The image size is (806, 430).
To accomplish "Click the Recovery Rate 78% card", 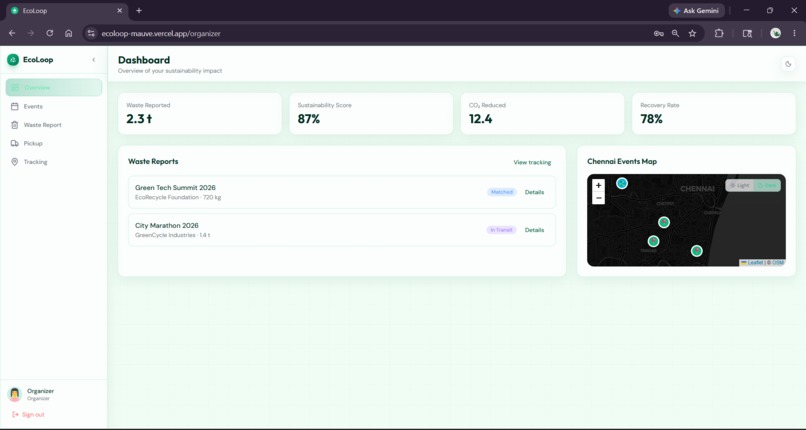I will click(x=713, y=114).
